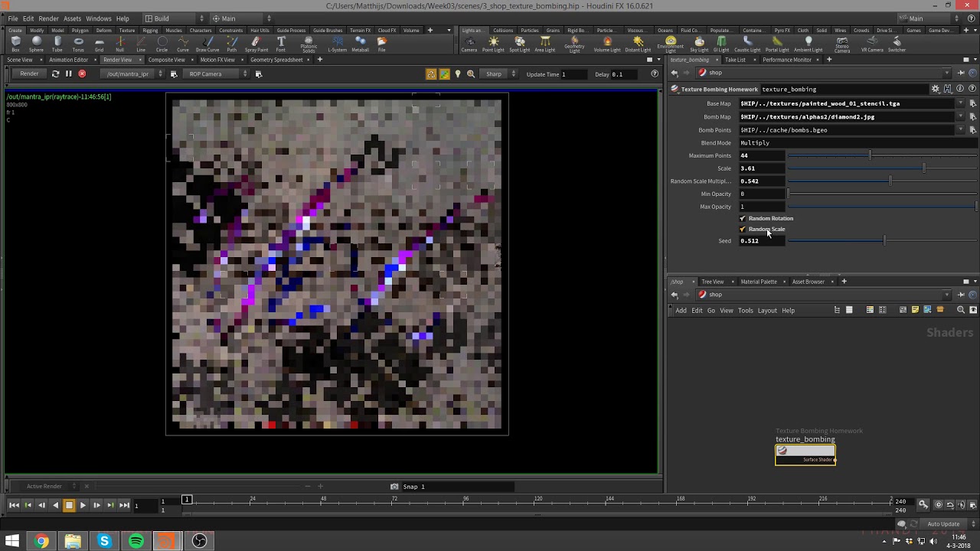Select the Draw Curve shelf tool

point(207,44)
